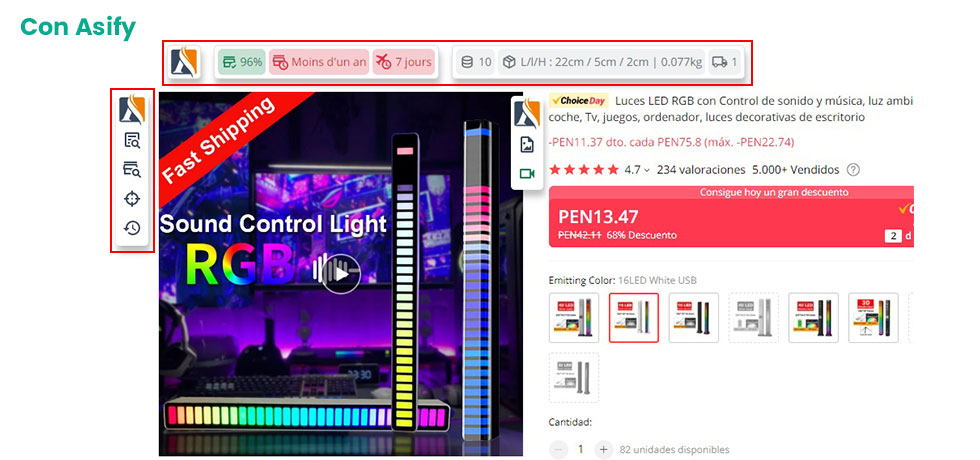The image size is (980, 460).
Task: Open the list search icon in the left sidebar
Action: 132,169
